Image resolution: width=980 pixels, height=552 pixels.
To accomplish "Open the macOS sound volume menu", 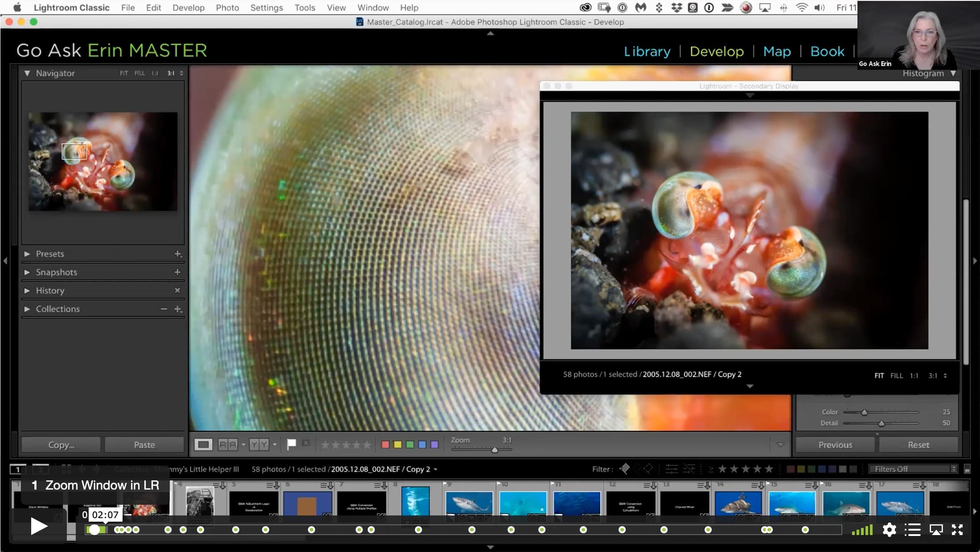I will point(820,8).
